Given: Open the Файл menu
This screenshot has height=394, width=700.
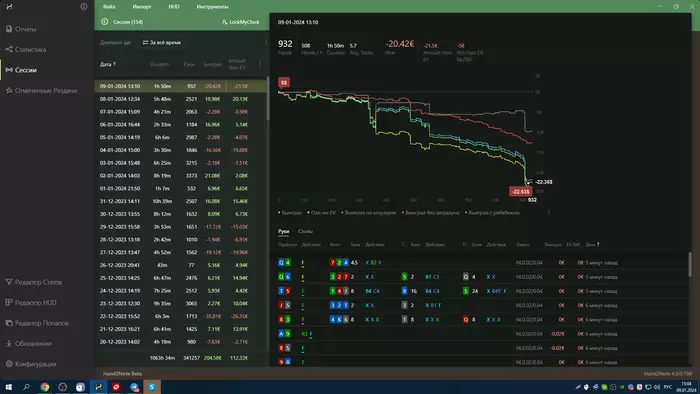Looking at the screenshot, I should tap(109, 7).
